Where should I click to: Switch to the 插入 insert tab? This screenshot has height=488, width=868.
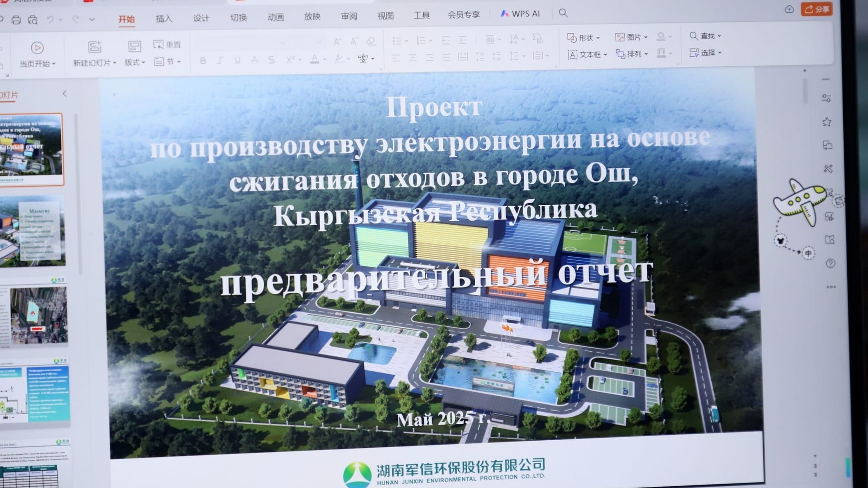pos(164,19)
